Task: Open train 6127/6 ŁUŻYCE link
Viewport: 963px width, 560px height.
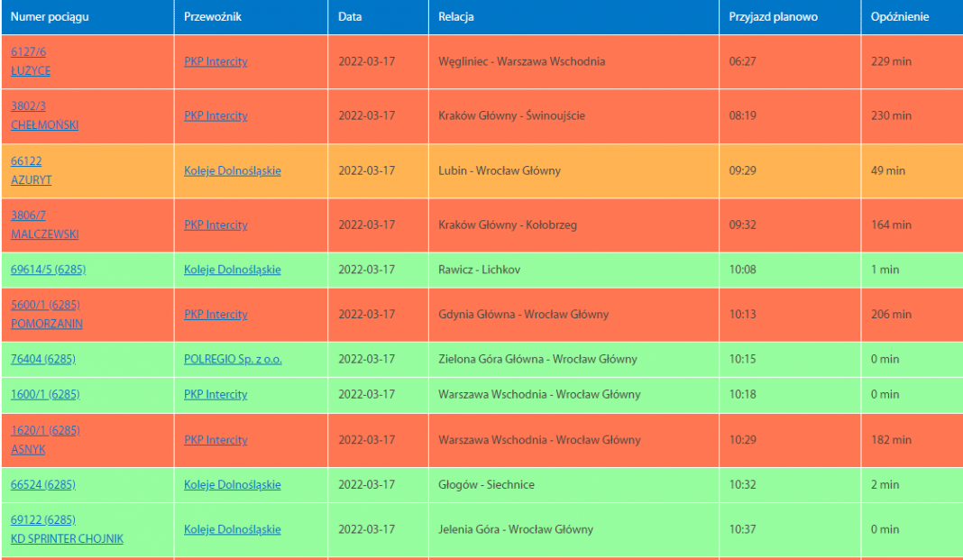Action: pos(31,61)
